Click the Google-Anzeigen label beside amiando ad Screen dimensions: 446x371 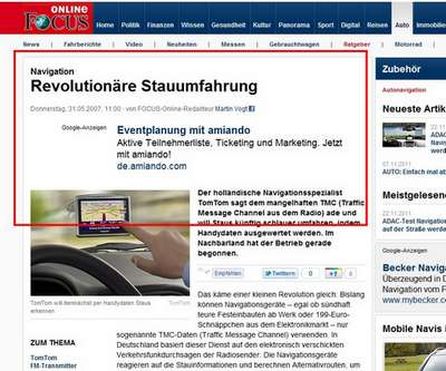(x=84, y=128)
